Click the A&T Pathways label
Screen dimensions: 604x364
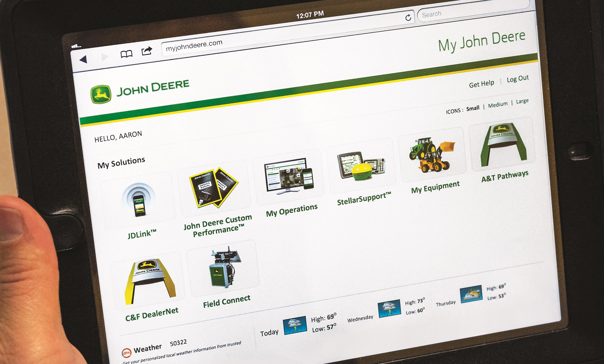pos(505,177)
